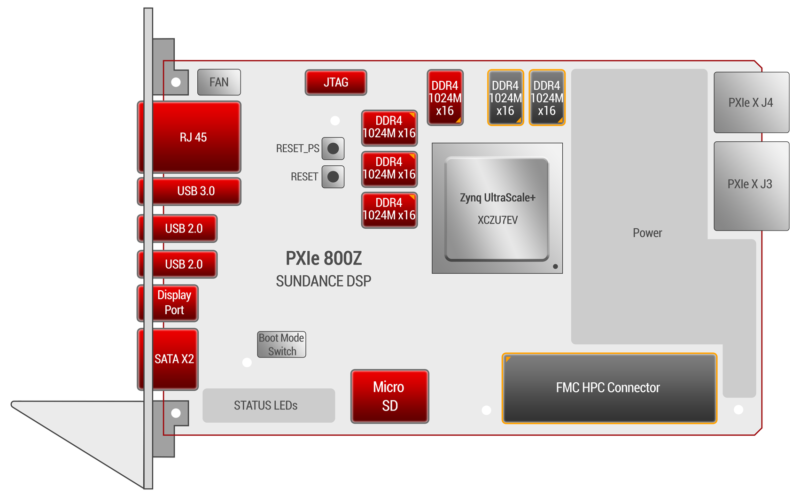This screenshot has width=800, height=495.
Task: Click the red vertical DDR4 1024M x16 block
Action: pyautogui.click(x=445, y=97)
